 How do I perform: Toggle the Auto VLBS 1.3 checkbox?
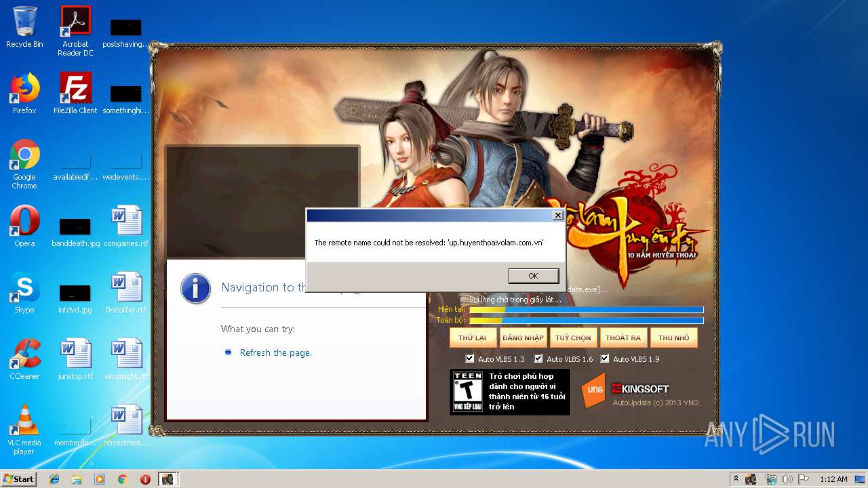coord(470,359)
